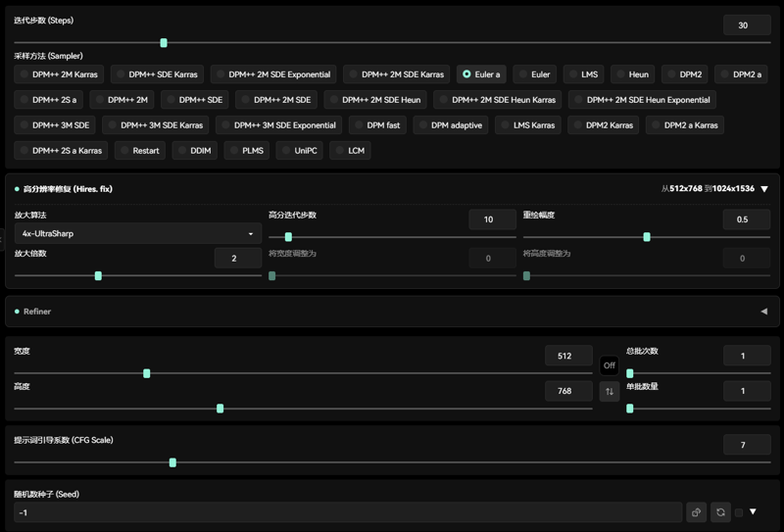Pick DPM++ 2M SDE Heun Karras sampler

[x=498, y=100]
